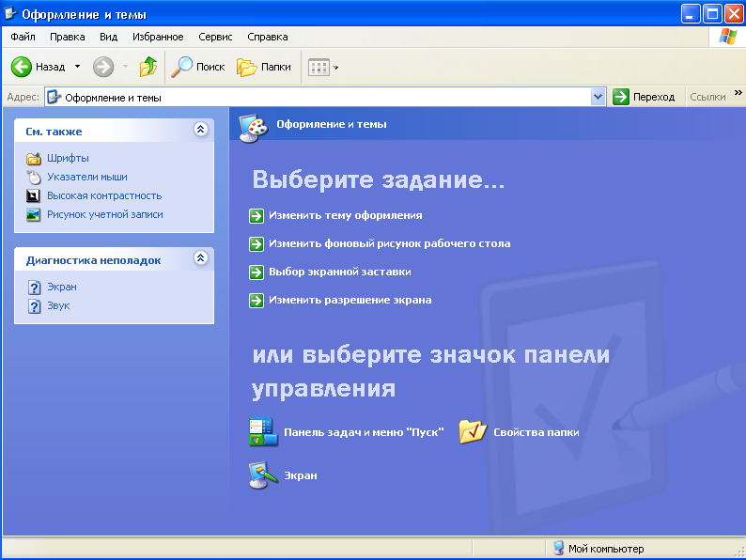The image size is (746, 560).
Task: Click the Папки toolbar label
Action: click(x=276, y=67)
